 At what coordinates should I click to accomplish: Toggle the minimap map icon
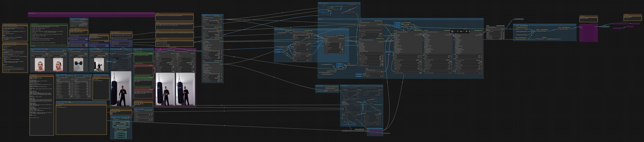pos(466,31)
